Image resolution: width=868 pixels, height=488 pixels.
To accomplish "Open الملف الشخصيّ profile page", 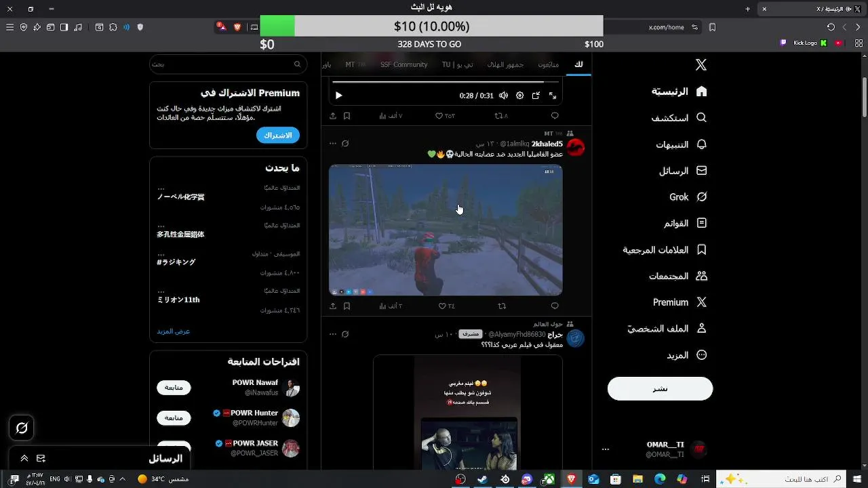I will coord(667,329).
